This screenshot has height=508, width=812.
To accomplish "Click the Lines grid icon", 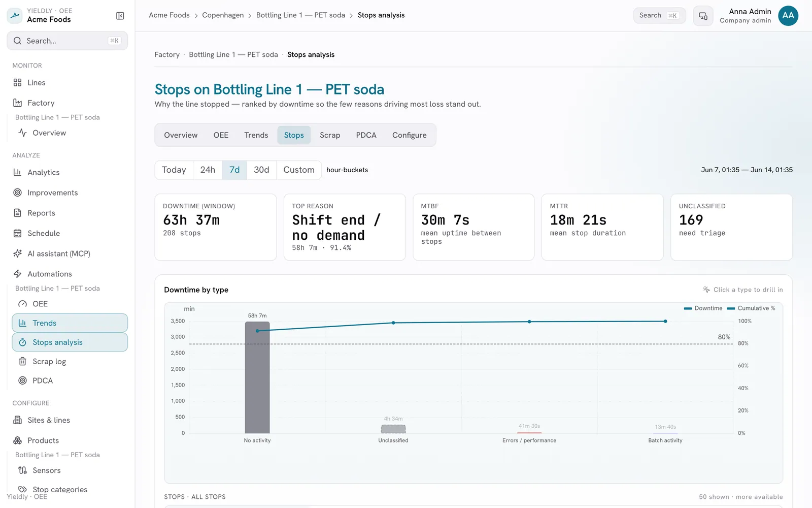I will pyautogui.click(x=17, y=82).
